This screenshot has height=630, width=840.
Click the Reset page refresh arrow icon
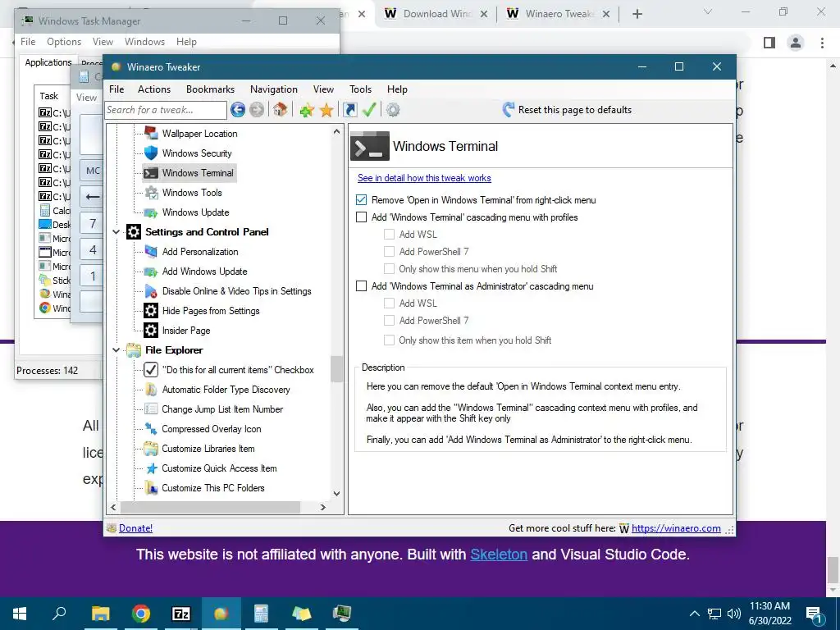click(x=508, y=110)
